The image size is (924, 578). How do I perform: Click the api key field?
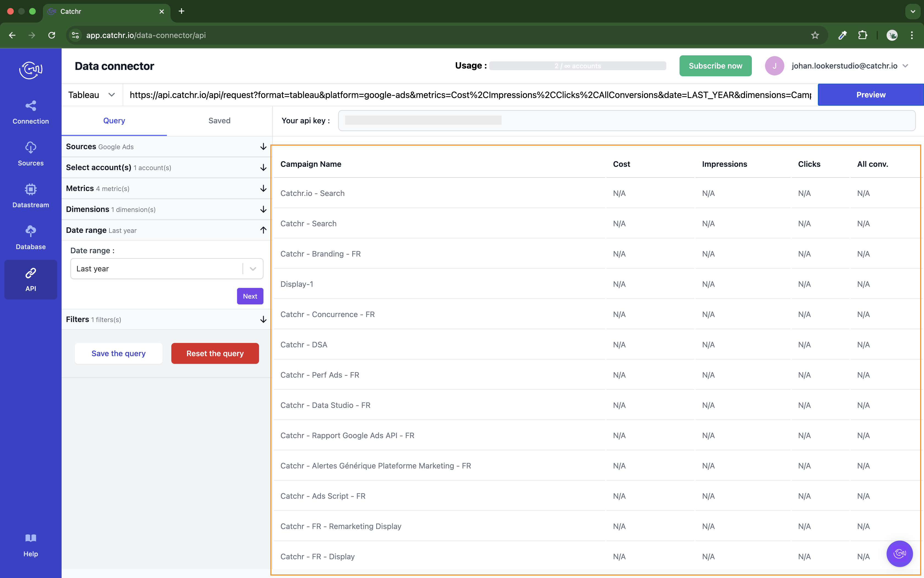point(626,121)
